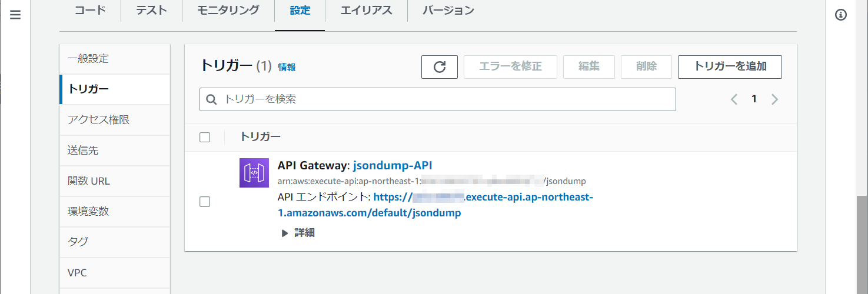Open 関数 URL in the sidebar
This screenshot has height=294, width=868.
[x=89, y=181]
